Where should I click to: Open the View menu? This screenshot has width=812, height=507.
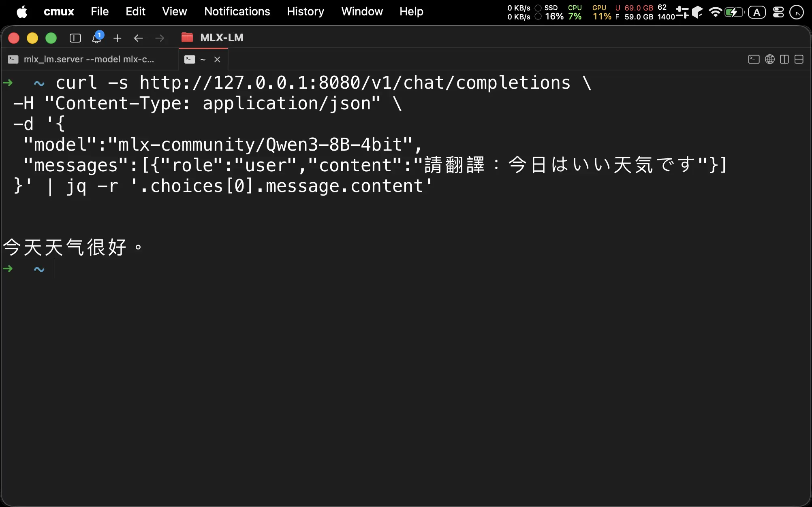pos(175,12)
